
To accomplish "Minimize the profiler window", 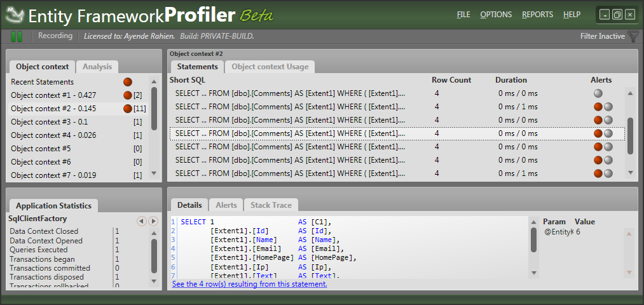I will point(604,15).
